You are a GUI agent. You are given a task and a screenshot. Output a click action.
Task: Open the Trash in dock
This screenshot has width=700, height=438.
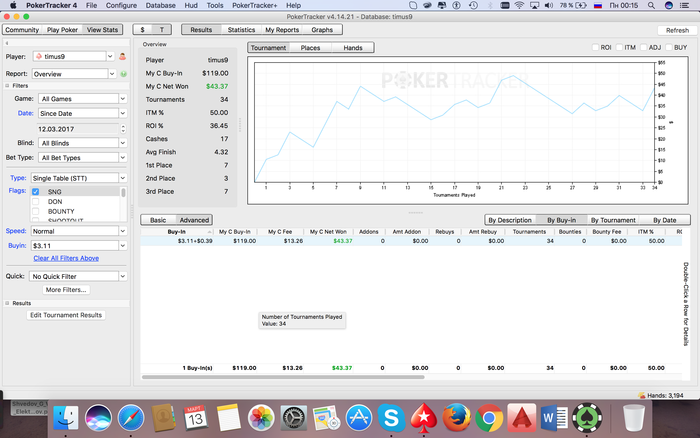(x=634, y=418)
